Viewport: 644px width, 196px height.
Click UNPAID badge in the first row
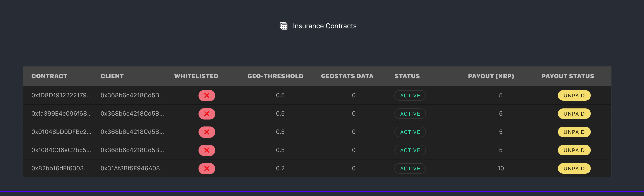tap(574, 95)
